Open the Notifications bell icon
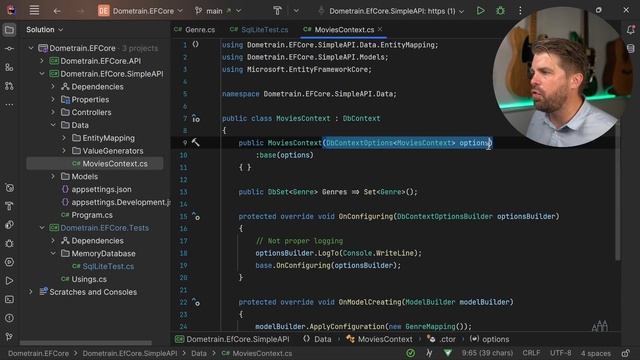Image resolution: width=640 pixels, height=360 pixels. [631, 29]
